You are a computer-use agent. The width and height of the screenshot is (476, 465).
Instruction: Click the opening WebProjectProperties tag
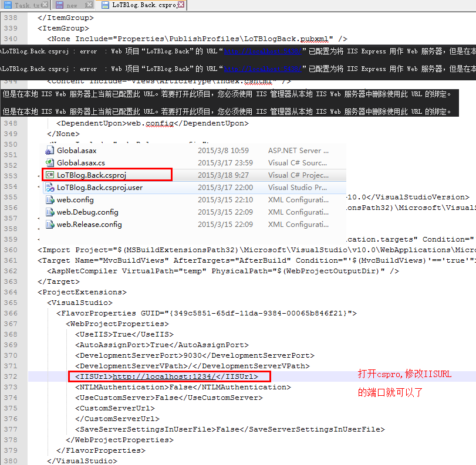(x=117, y=324)
